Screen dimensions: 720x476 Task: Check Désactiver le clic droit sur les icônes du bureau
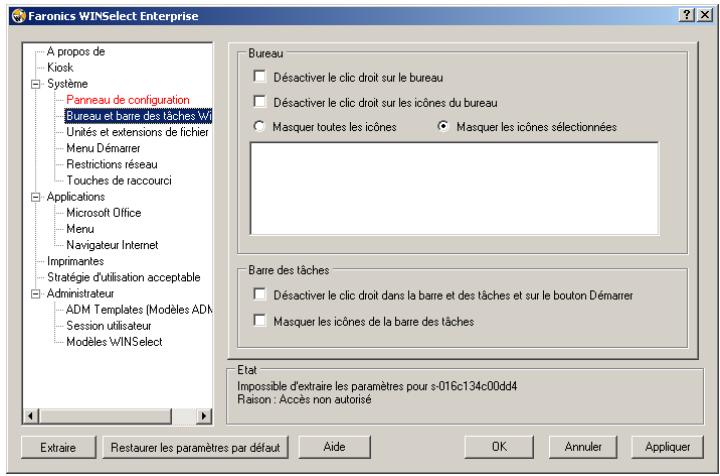point(259,101)
